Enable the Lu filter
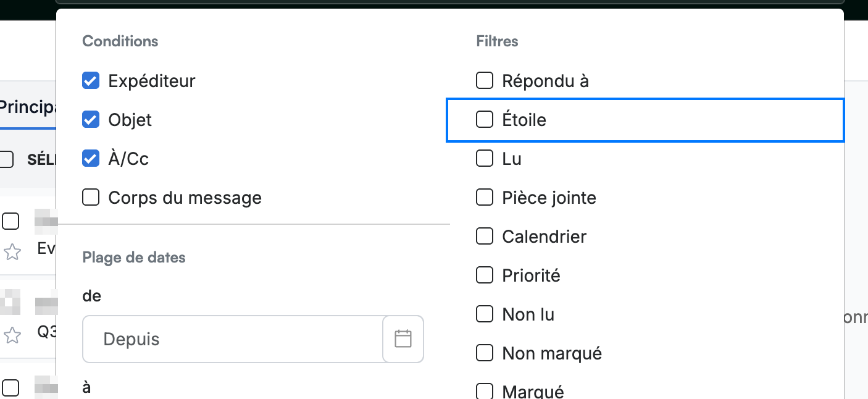Viewport: 868px width, 399px height. click(x=485, y=159)
